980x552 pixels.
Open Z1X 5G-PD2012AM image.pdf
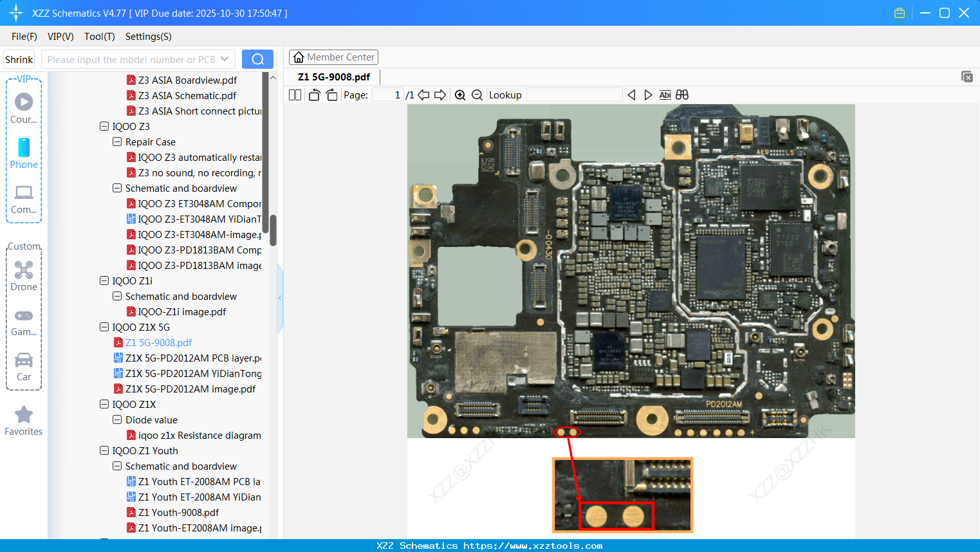[x=185, y=389]
